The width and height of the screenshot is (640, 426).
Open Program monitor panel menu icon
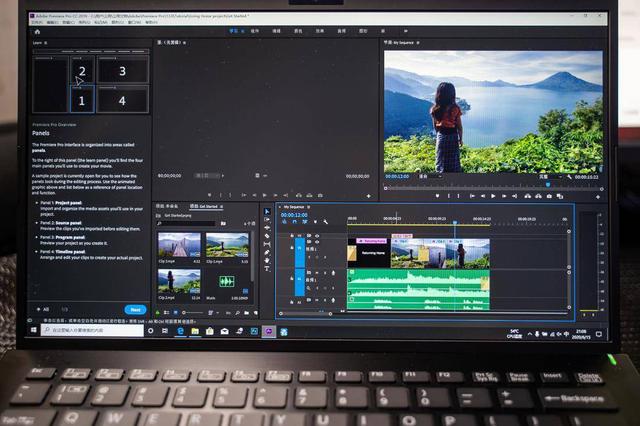click(418, 42)
